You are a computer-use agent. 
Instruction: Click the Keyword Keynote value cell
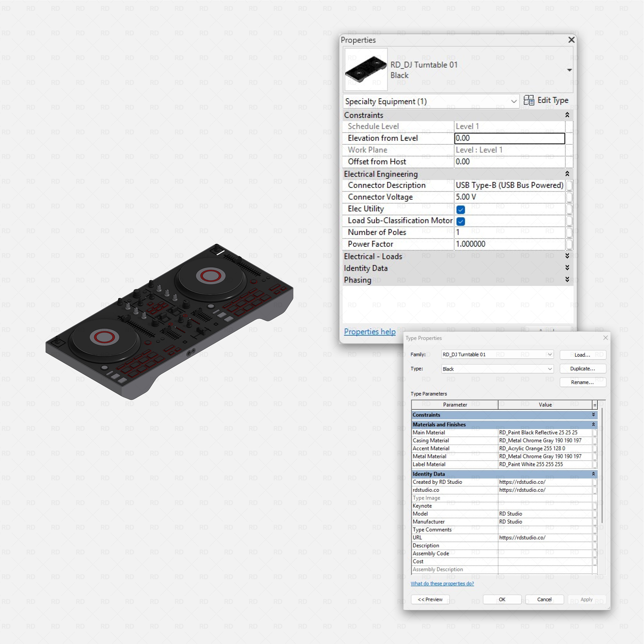[545, 506]
